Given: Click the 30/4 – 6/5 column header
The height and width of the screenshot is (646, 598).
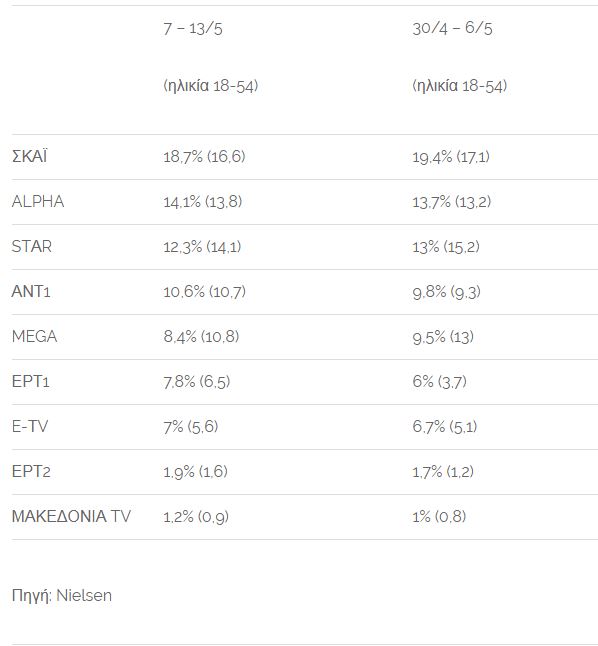Looking at the screenshot, I should [452, 28].
